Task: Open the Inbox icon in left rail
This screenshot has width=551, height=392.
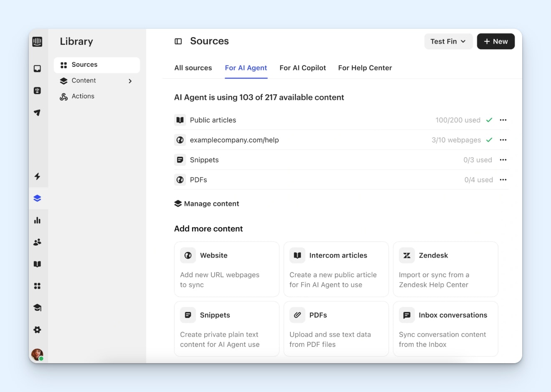Action: coord(37,69)
